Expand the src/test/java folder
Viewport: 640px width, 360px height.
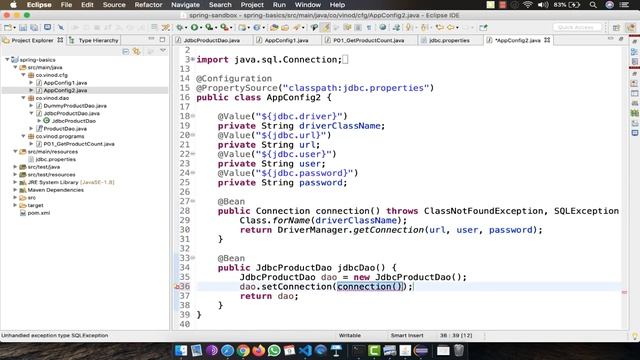point(15,167)
